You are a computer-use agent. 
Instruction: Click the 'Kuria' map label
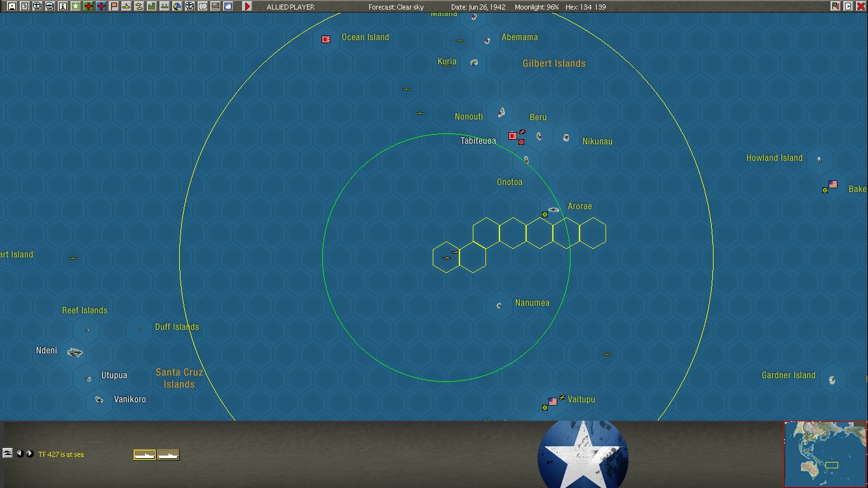[447, 62]
